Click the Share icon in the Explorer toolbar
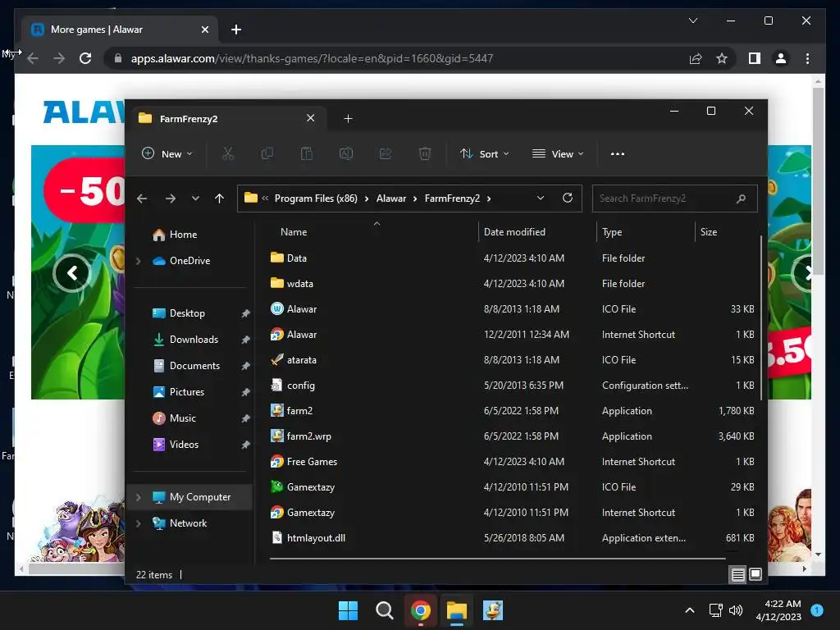The image size is (840, 630). pos(386,153)
